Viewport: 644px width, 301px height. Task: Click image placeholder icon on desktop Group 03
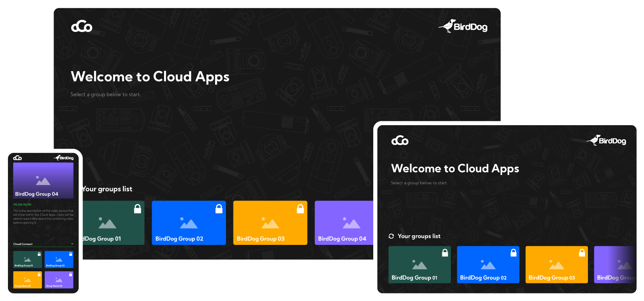pos(270,223)
